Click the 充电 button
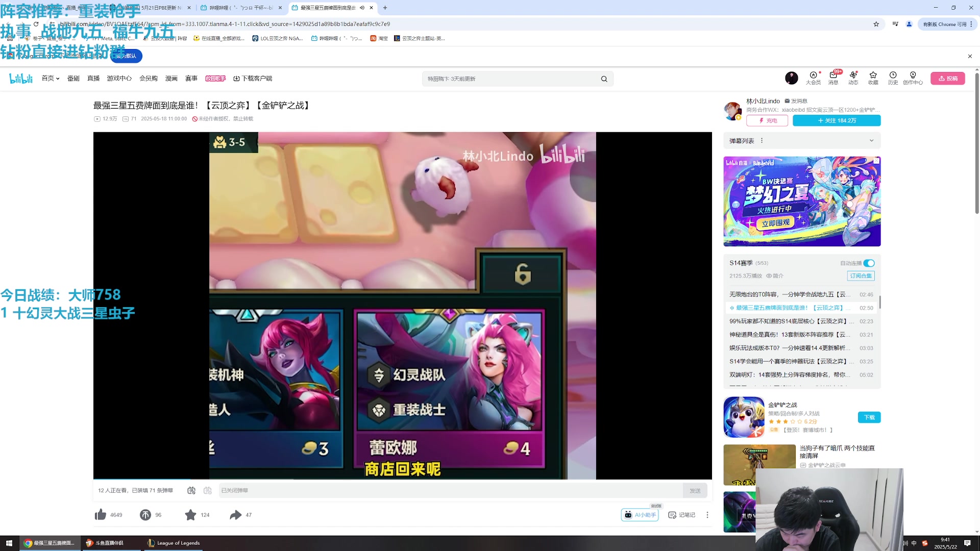Screen dimensions: 980x551 [x=767, y=120]
